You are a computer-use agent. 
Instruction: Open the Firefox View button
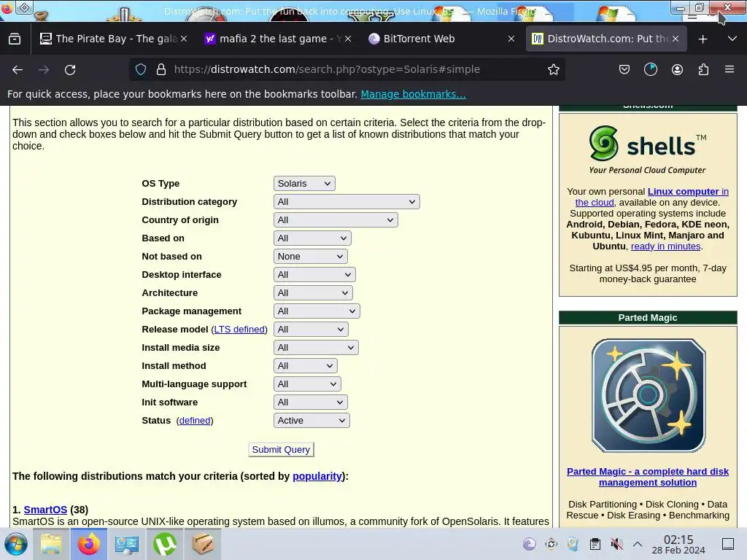(15, 39)
